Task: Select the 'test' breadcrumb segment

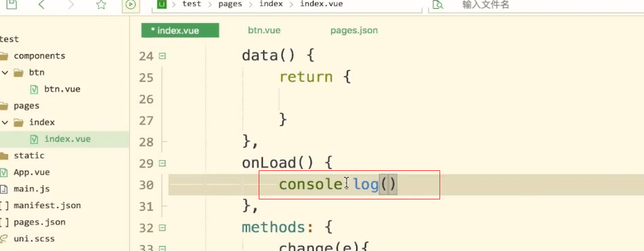Action: [x=192, y=4]
